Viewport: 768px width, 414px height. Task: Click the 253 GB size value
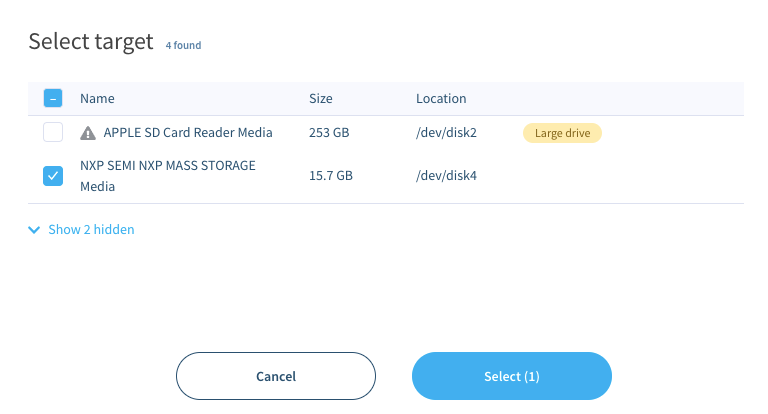[x=329, y=133]
